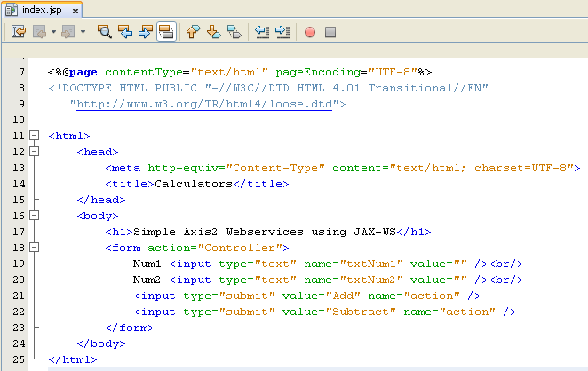This screenshot has height=371, width=588.
Task: Click the DOCTYPE HTML PUBLIC declaration
Action: (x=268, y=88)
